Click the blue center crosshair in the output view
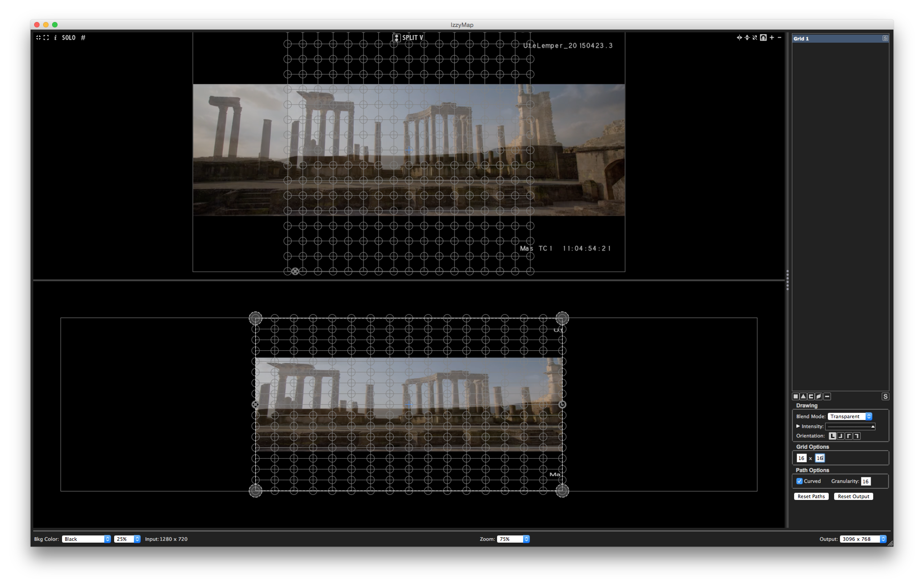The height and width of the screenshot is (588, 924). 409,404
